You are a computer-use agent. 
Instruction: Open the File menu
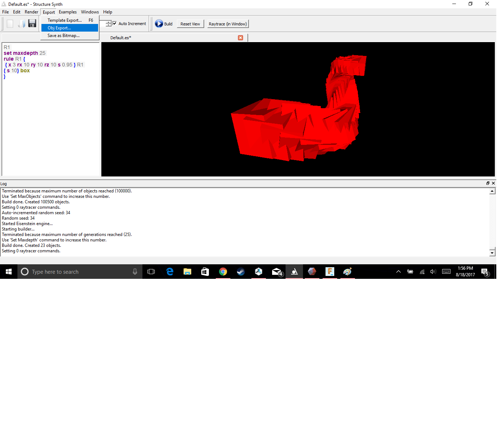5,12
